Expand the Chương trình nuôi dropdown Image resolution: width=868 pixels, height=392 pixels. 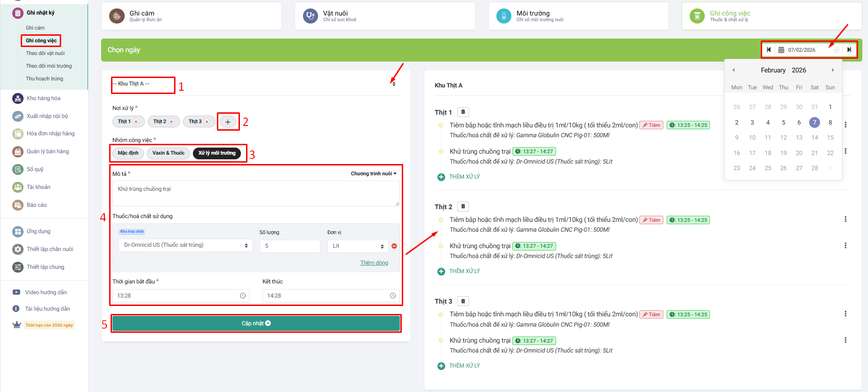point(374,173)
